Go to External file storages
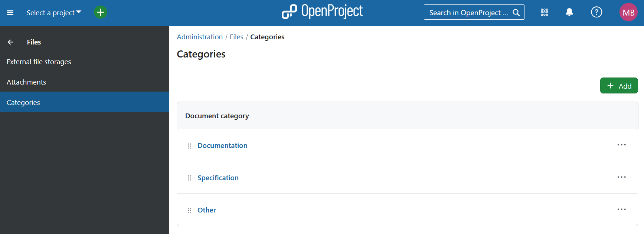Viewport: 644px width, 234px height. (39, 62)
